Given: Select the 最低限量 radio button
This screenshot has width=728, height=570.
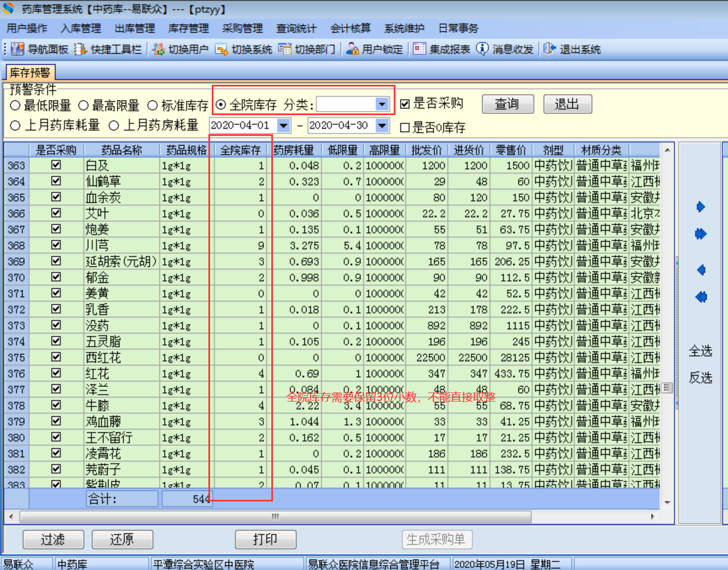Looking at the screenshot, I should tap(15, 106).
